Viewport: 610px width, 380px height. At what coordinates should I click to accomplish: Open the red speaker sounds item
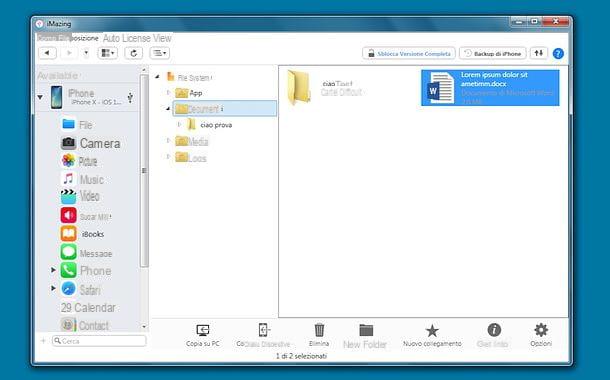point(86,215)
